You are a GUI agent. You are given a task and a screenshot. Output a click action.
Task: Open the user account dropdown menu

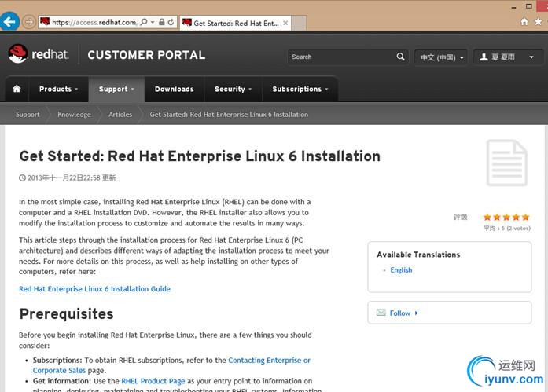click(x=508, y=57)
